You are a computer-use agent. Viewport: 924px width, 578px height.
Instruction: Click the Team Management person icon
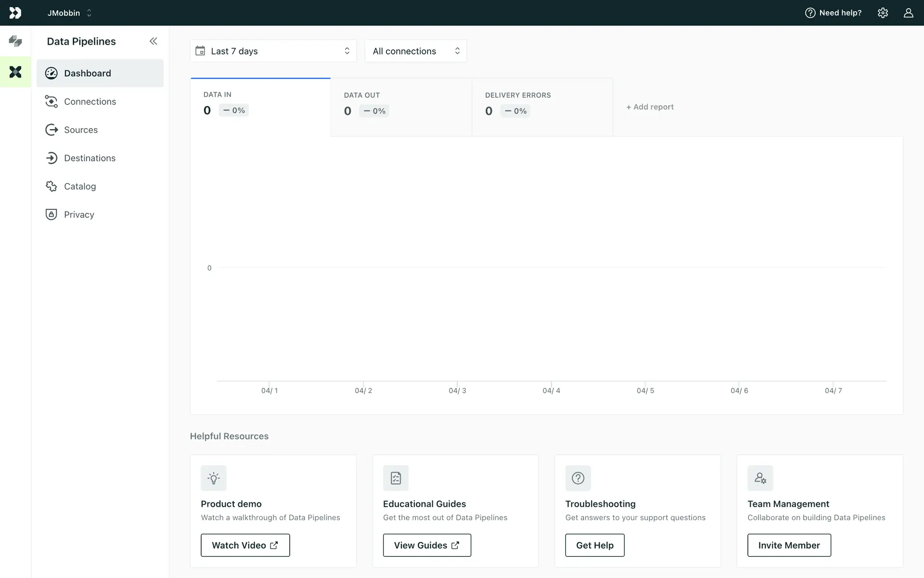tap(760, 478)
